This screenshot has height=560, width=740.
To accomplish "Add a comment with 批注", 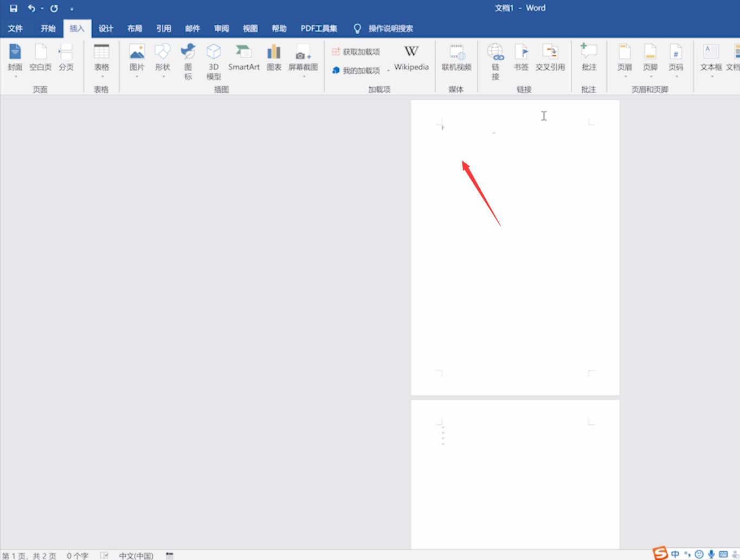I will (x=589, y=58).
